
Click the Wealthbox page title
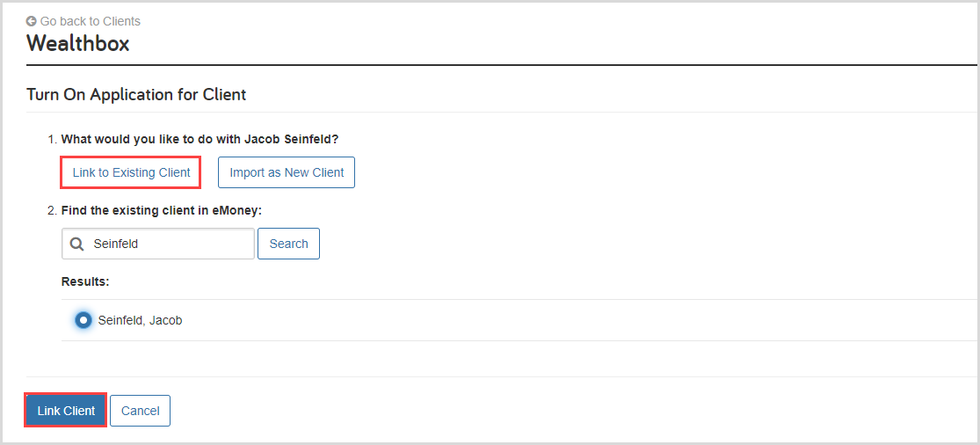tap(78, 43)
